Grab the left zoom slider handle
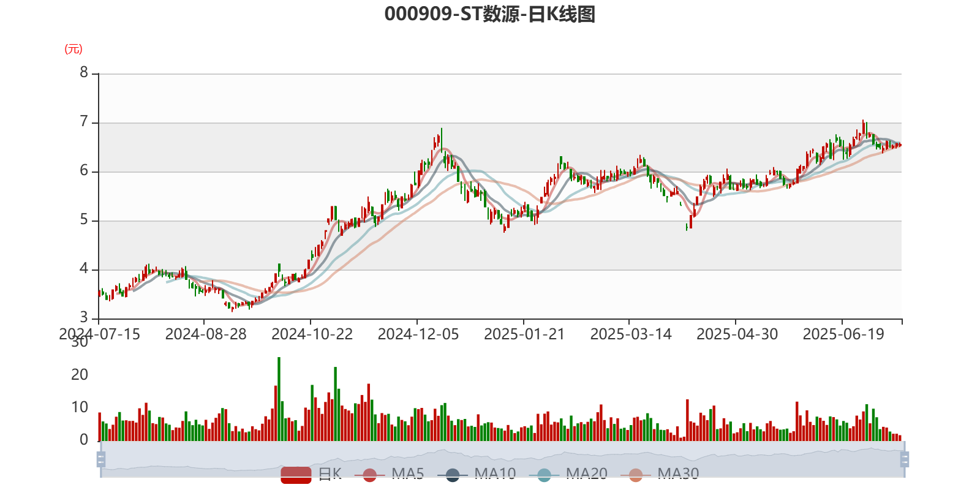 click(x=101, y=459)
